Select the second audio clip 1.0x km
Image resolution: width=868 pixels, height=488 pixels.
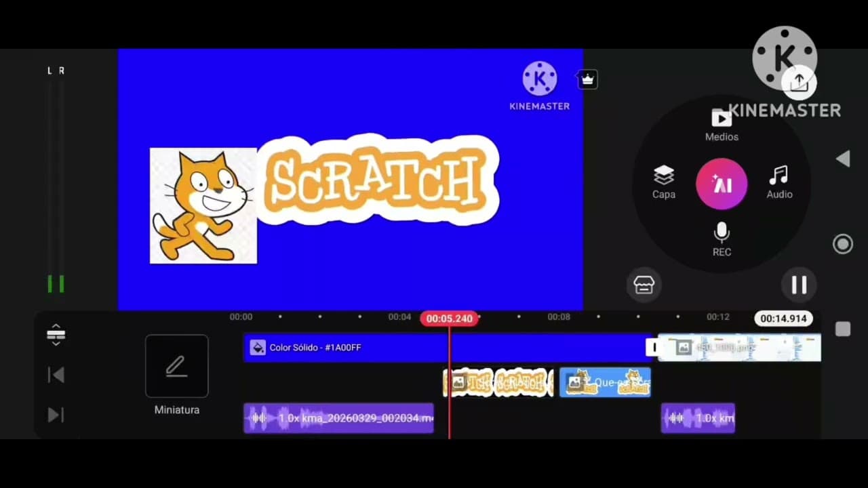tap(698, 418)
